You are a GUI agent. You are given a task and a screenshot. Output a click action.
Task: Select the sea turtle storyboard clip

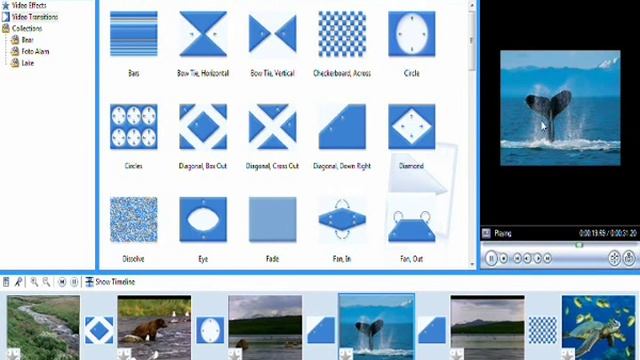click(x=598, y=327)
